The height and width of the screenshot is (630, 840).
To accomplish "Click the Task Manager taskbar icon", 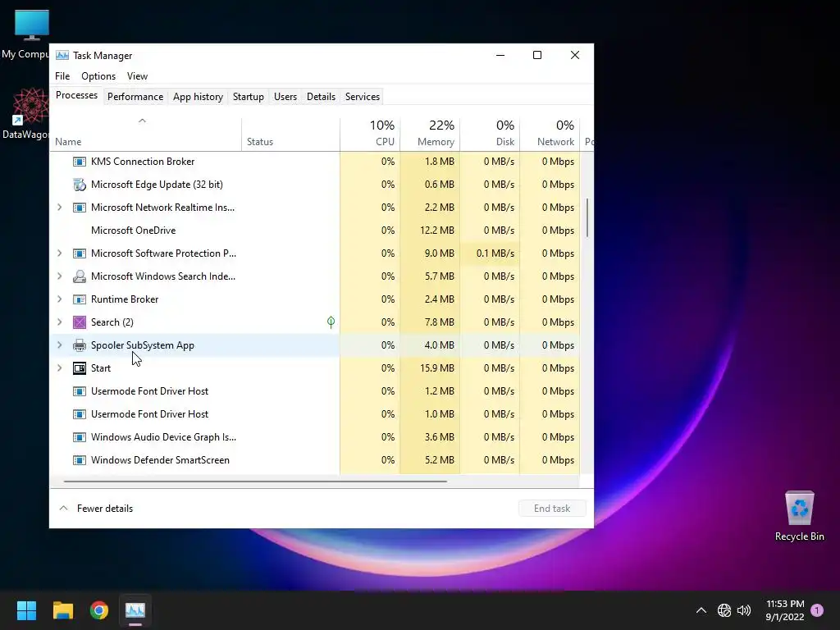I will [135, 610].
